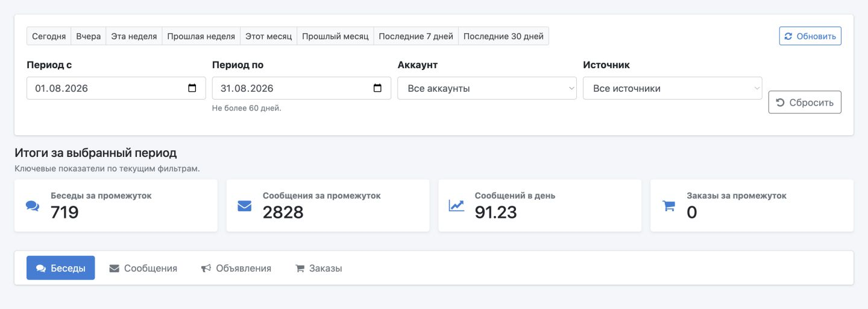
Task: Select Этот месяц preset
Action: 268,36
